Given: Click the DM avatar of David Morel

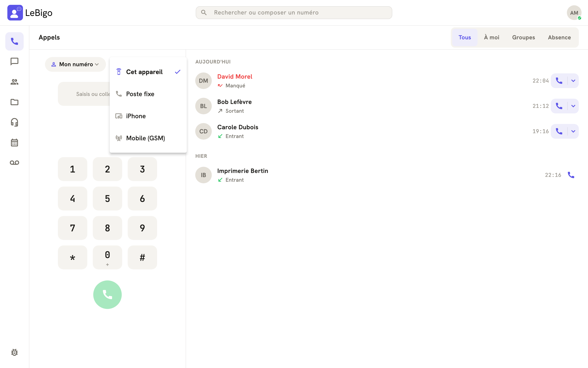Looking at the screenshot, I should coord(203,81).
